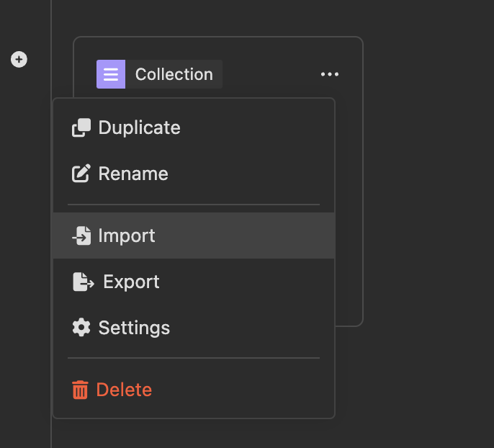494x448 pixels.
Task: Click the red Delete trash icon
Action: pos(81,390)
